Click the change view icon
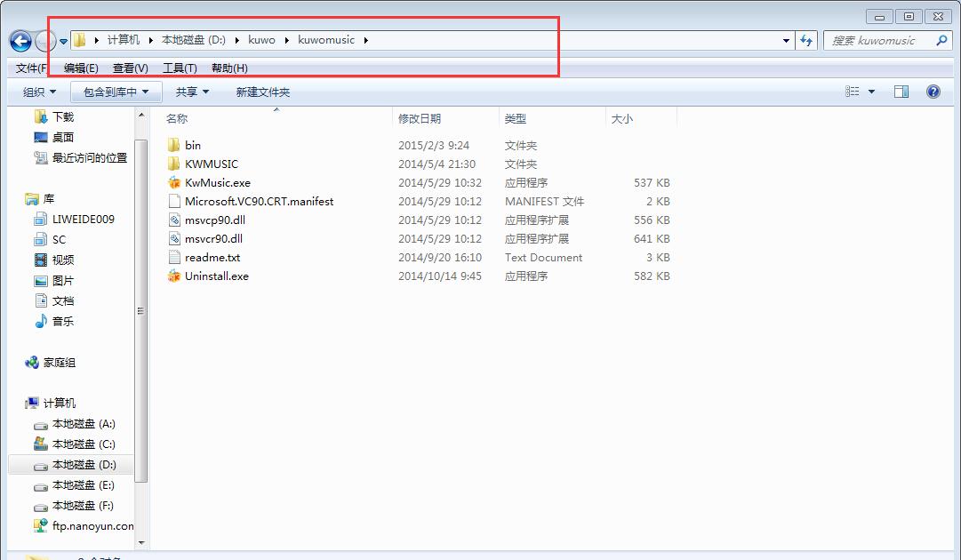 852,92
